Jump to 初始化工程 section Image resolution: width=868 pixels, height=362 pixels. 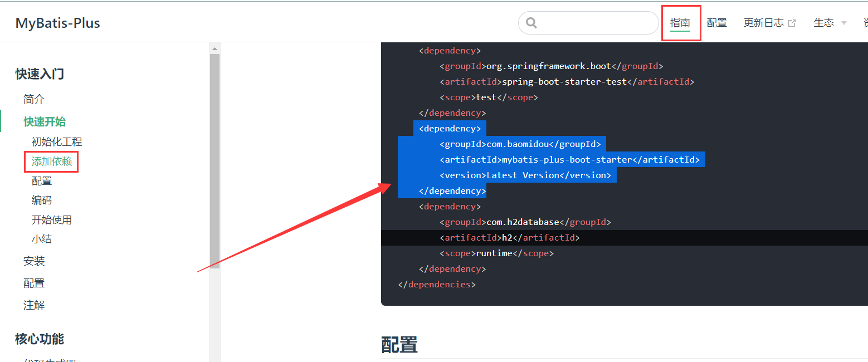click(57, 142)
